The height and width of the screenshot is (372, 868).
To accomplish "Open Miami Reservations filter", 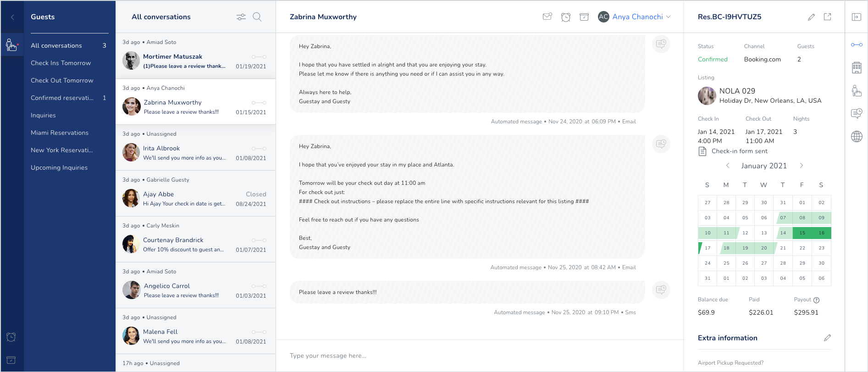I will (60, 133).
